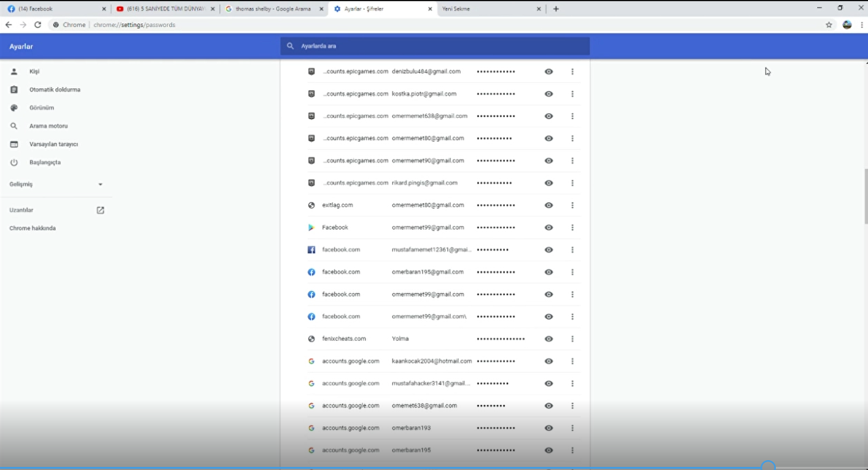
Task: Open more actions for exitlag.com row
Action: 573,205
